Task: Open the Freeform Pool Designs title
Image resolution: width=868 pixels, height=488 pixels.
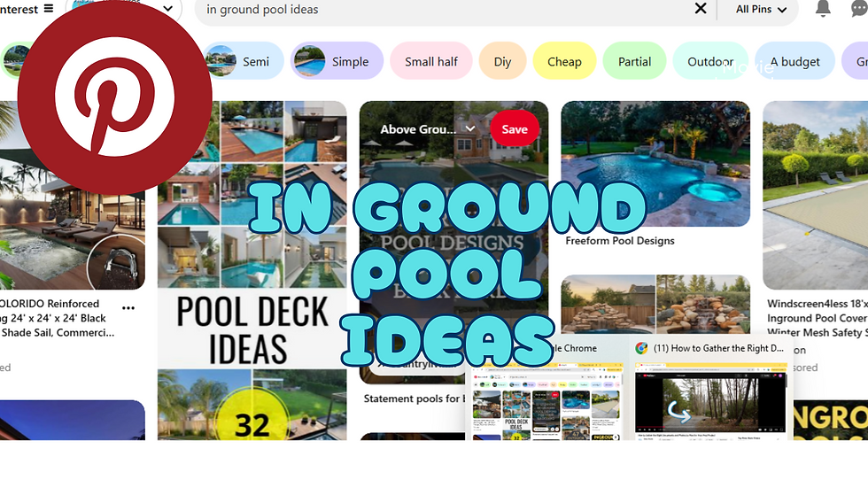Action: pos(620,241)
